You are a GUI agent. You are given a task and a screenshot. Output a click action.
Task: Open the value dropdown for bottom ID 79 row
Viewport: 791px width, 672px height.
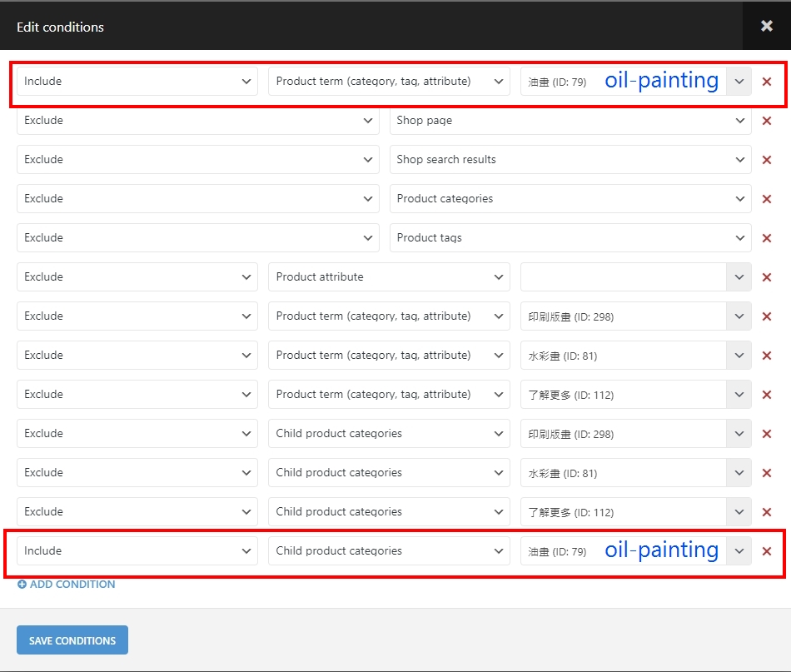pyautogui.click(x=739, y=551)
